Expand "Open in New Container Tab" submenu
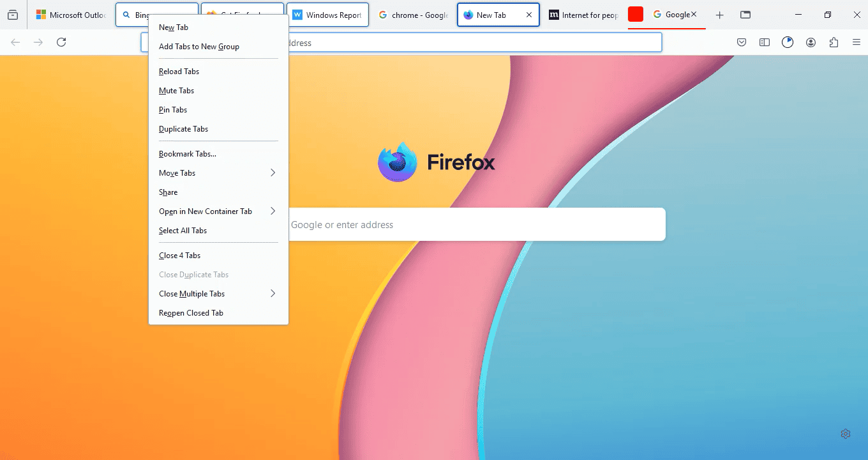Image resolution: width=868 pixels, height=460 pixels. pyautogui.click(x=218, y=211)
